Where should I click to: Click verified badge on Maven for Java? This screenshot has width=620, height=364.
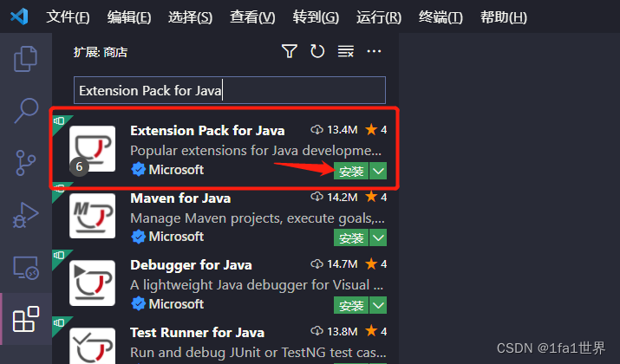139,237
